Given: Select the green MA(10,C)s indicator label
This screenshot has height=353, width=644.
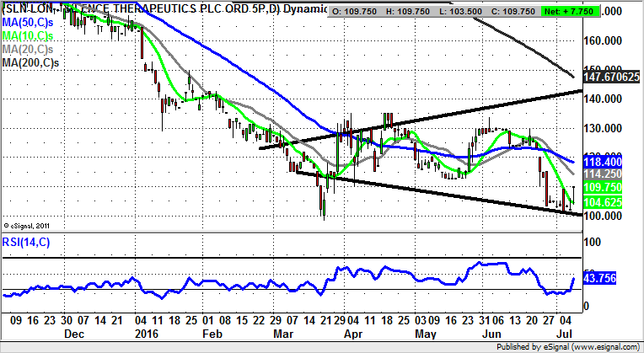Looking at the screenshot, I should (x=27, y=38).
